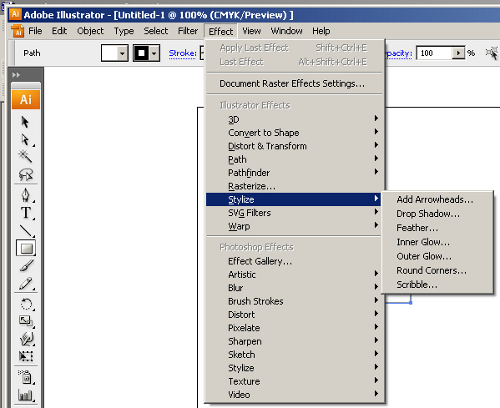Select the Pen tool
Image resolution: width=500 pixels, height=408 pixels.
26,195
